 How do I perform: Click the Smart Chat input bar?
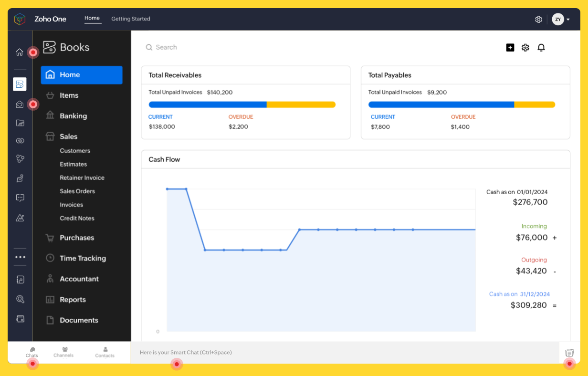(x=345, y=353)
